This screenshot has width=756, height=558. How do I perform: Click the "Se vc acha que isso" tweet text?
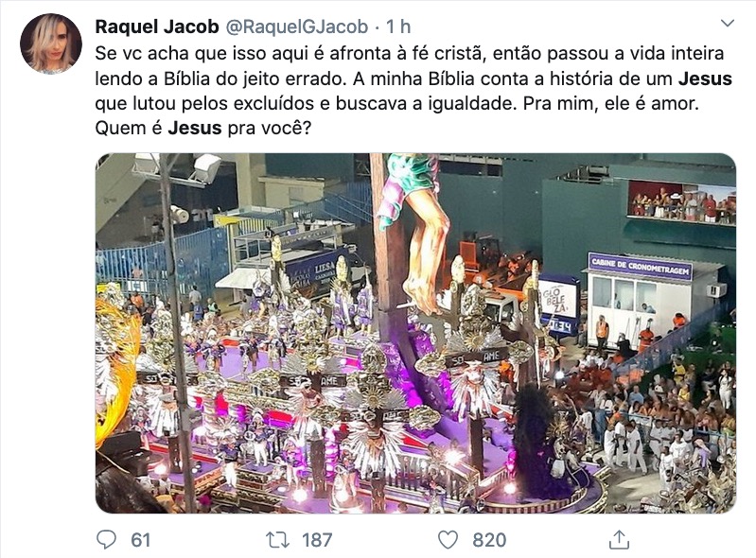[x=413, y=91]
